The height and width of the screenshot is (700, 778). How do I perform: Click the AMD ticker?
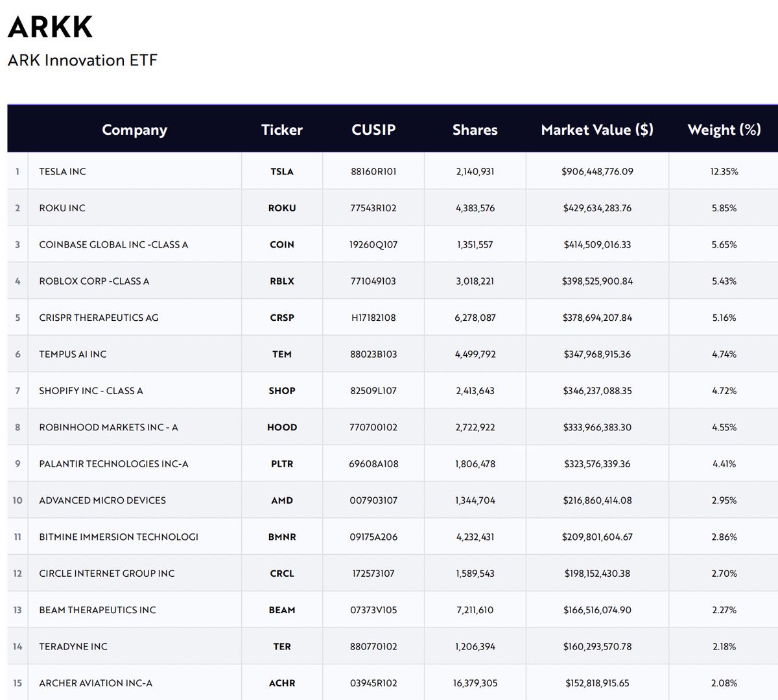[282, 500]
